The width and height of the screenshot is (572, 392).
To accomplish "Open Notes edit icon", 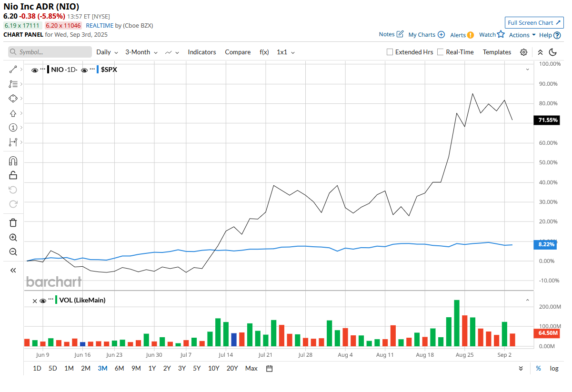I will [x=400, y=34].
